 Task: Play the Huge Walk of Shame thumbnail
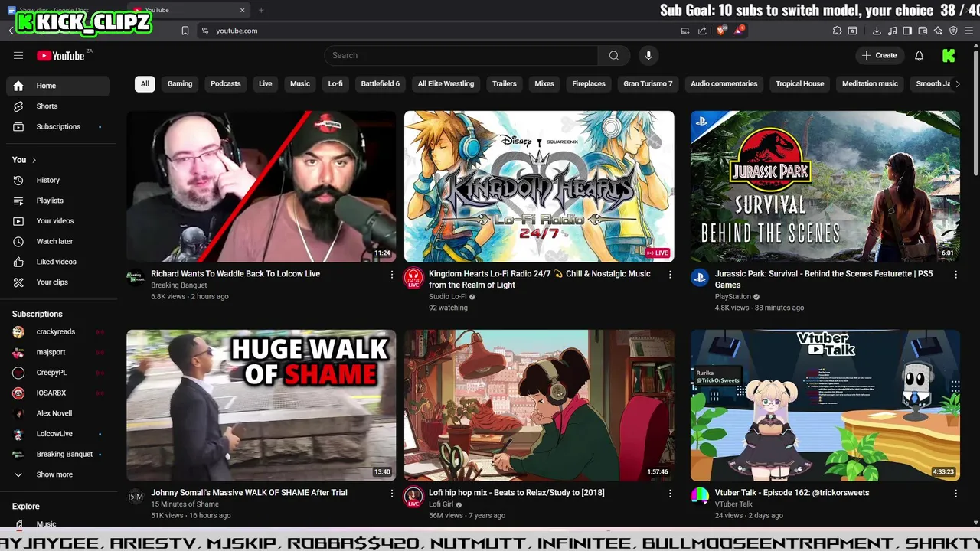click(x=261, y=406)
